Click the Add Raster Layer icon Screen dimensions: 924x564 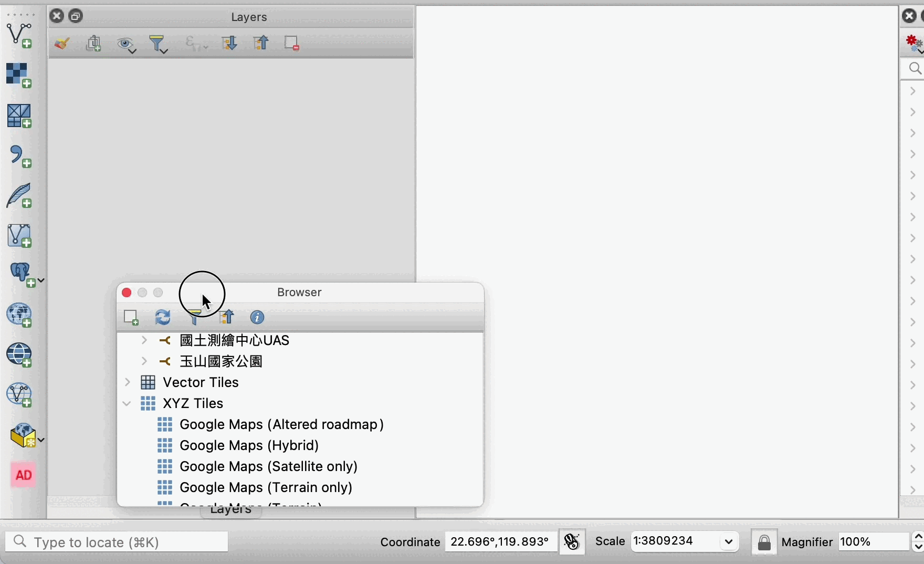click(19, 76)
